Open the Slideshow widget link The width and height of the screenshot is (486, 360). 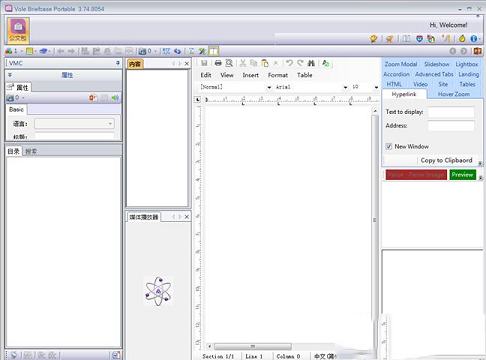pos(437,64)
